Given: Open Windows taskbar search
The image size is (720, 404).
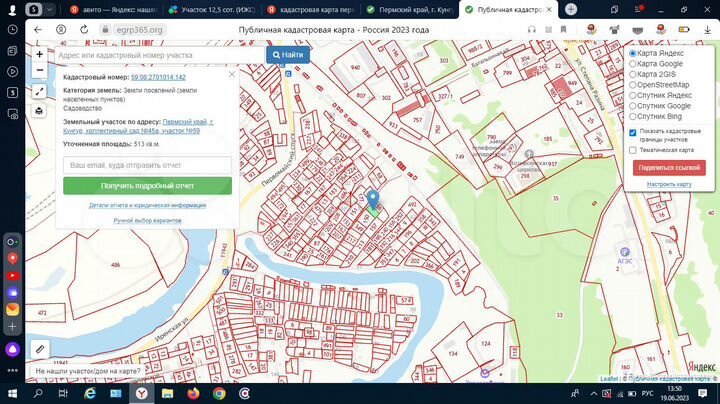Looking at the screenshot, I should point(38,393).
